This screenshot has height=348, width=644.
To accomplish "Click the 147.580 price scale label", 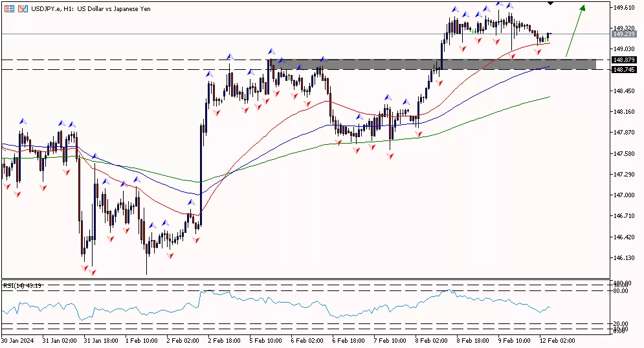I will tap(623, 154).
